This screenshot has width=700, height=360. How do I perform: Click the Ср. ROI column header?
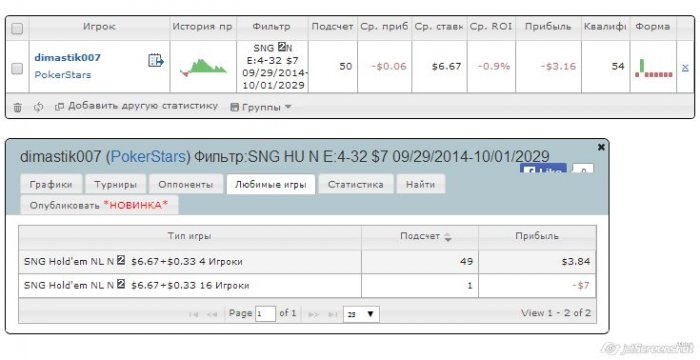point(491,27)
